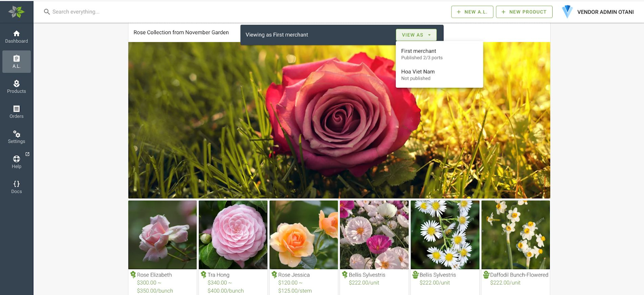
Task: Click the Rose Jessica product name
Action: click(294, 275)
